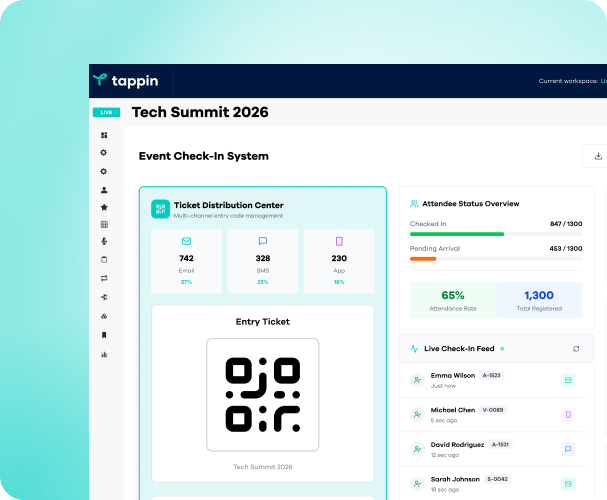Click the user profile icon in sidebar
607x500 pixels.
pyautogui.click(x=104, y=189)
